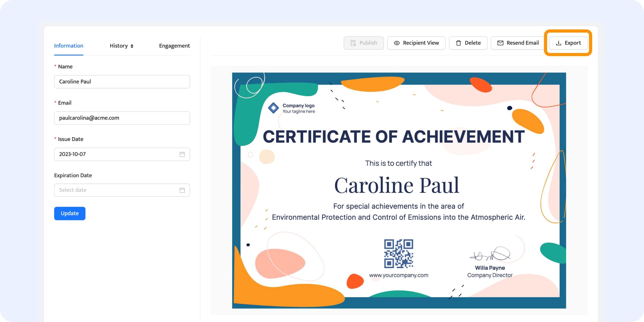Click the Willa Payne signature on certificate
Screen dimensions: 644x322
click(x=490, y=255)
